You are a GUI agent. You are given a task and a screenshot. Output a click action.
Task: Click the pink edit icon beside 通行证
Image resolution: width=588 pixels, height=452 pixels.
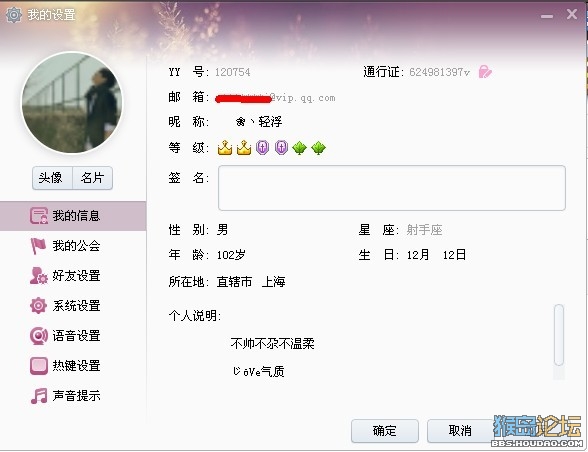[485, 71]
